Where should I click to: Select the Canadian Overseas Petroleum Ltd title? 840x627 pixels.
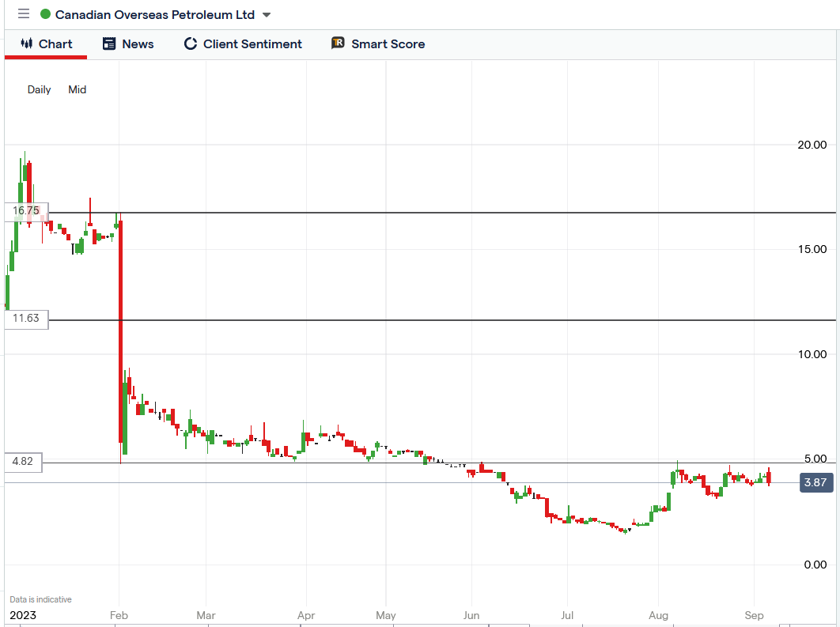[155, 14]
